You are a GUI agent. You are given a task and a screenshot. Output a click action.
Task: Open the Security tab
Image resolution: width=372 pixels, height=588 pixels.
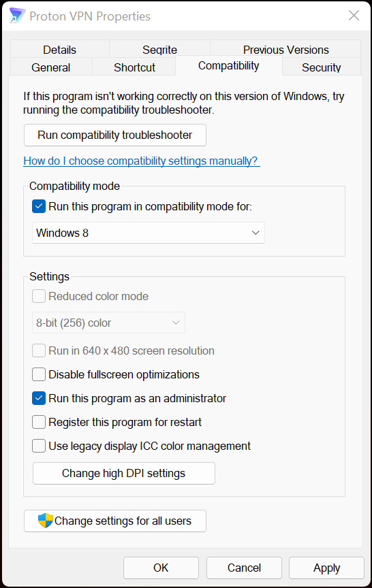coord(322,67)
